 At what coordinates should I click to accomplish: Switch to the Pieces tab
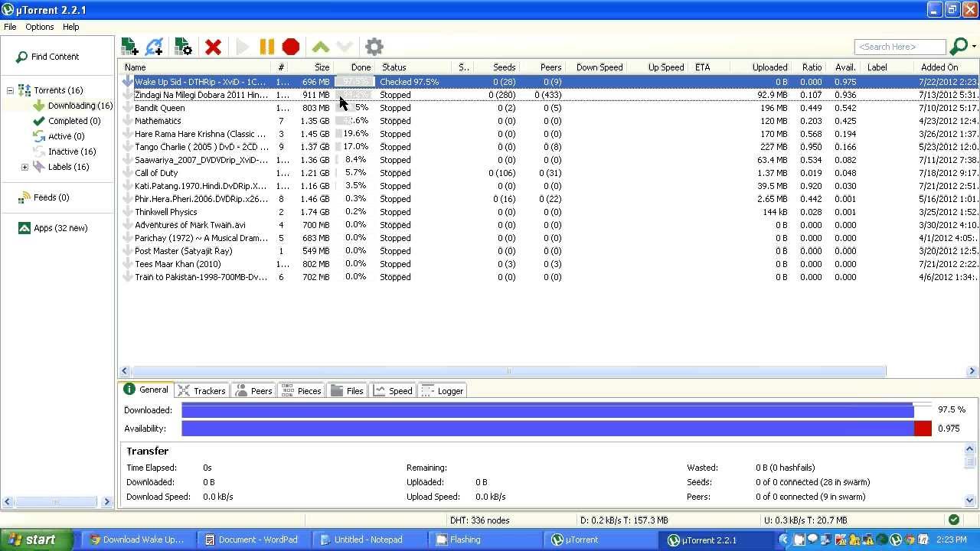[302, 391]
